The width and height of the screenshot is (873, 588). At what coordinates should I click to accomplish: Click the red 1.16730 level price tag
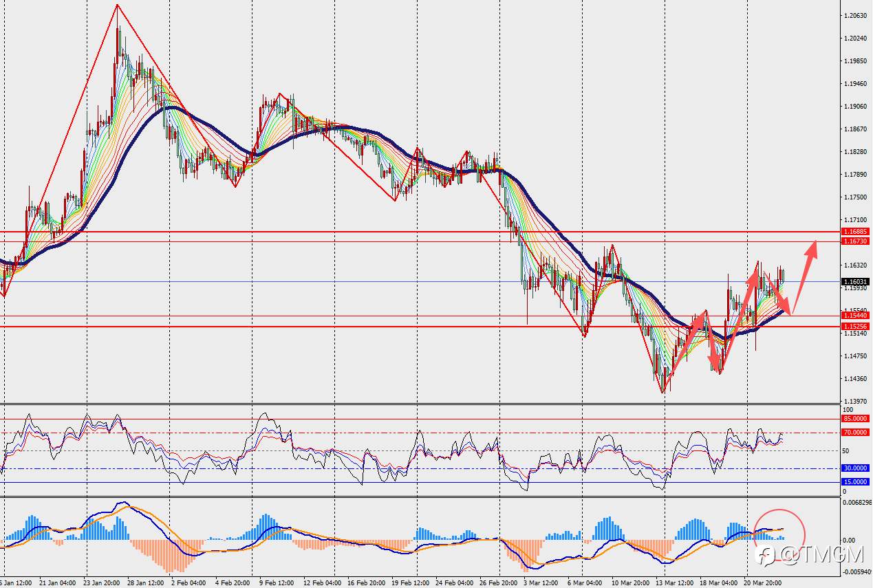[x=856, y=241]
